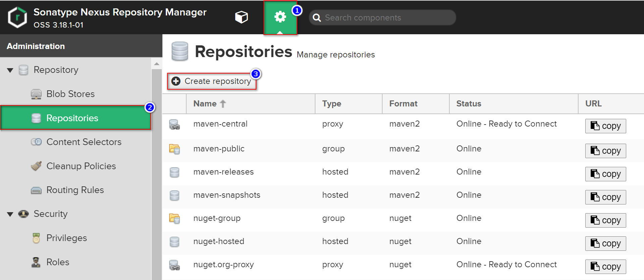Click the URL column header

pos(611,104)
